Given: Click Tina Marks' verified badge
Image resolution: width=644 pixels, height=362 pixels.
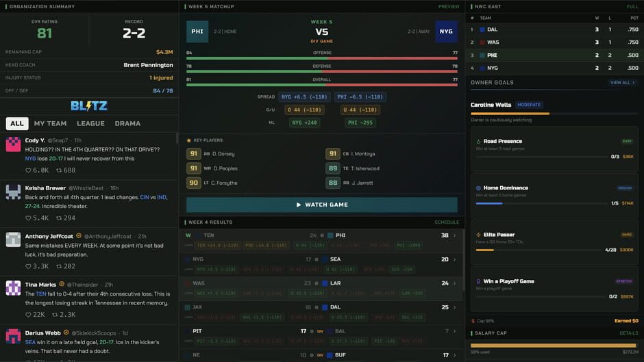Looking at the screenshot, I should pyautogui.click(x=62, y=284).
